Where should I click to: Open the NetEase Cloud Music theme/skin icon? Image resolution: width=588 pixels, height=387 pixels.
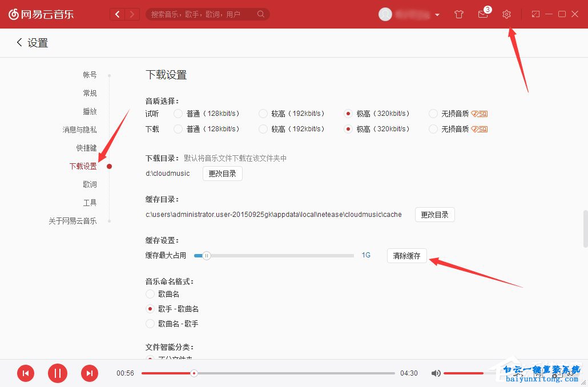458,14
